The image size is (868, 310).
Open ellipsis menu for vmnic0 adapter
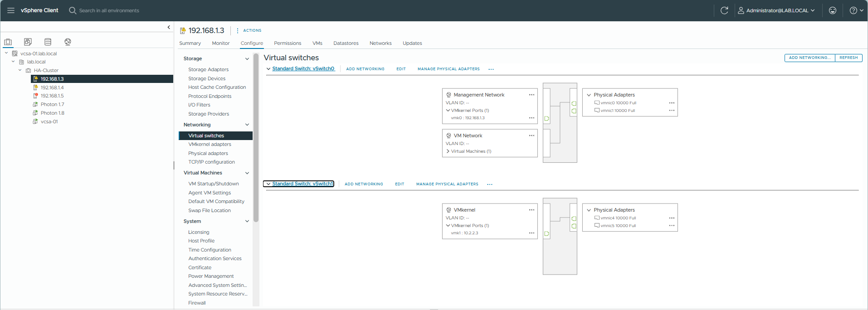pyautogui.click(x=672, y=103)
